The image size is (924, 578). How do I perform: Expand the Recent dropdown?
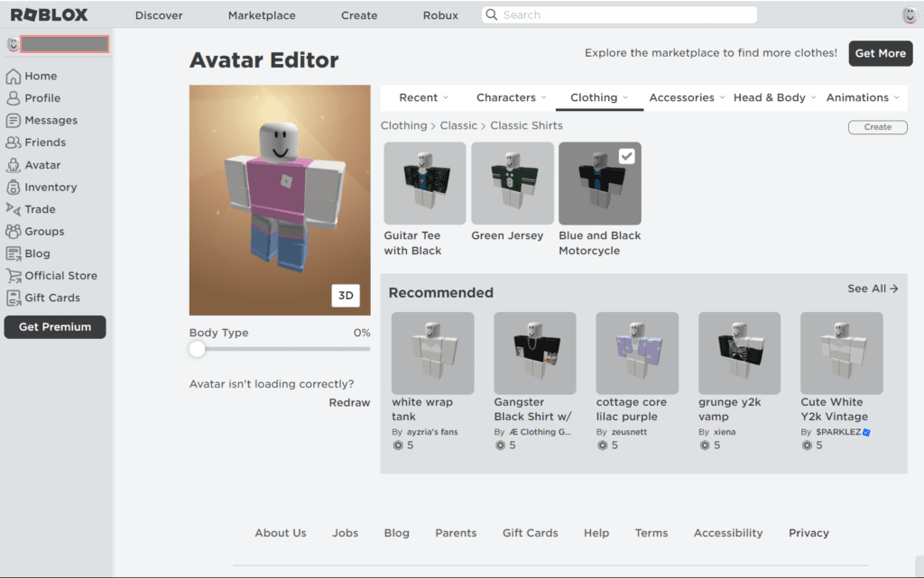pos(424,97)
